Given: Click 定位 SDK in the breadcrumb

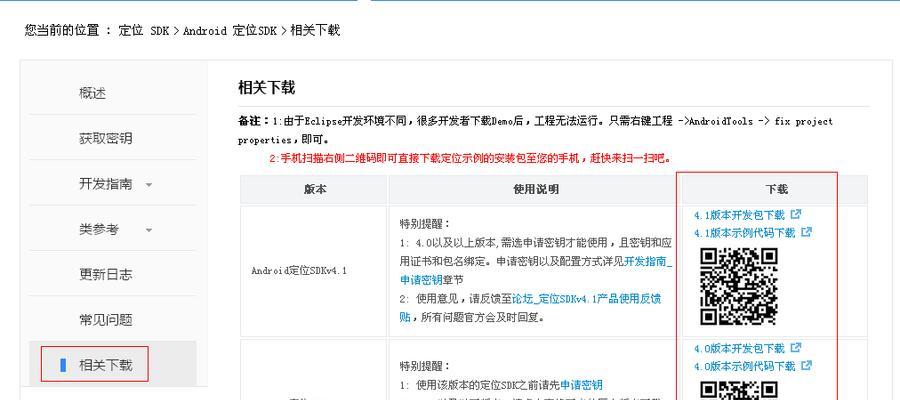Looking at the screenshot, I should coord(143,30).
